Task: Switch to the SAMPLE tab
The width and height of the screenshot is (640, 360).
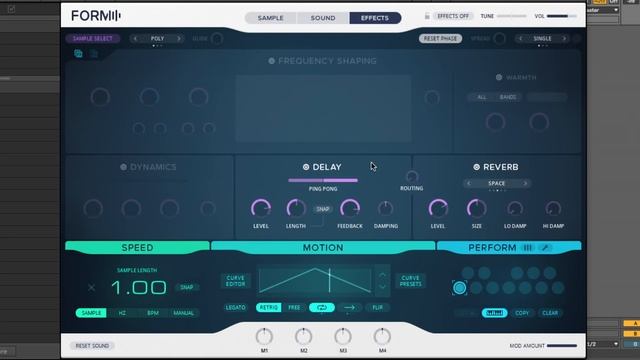Action: (x=270, y=18)
